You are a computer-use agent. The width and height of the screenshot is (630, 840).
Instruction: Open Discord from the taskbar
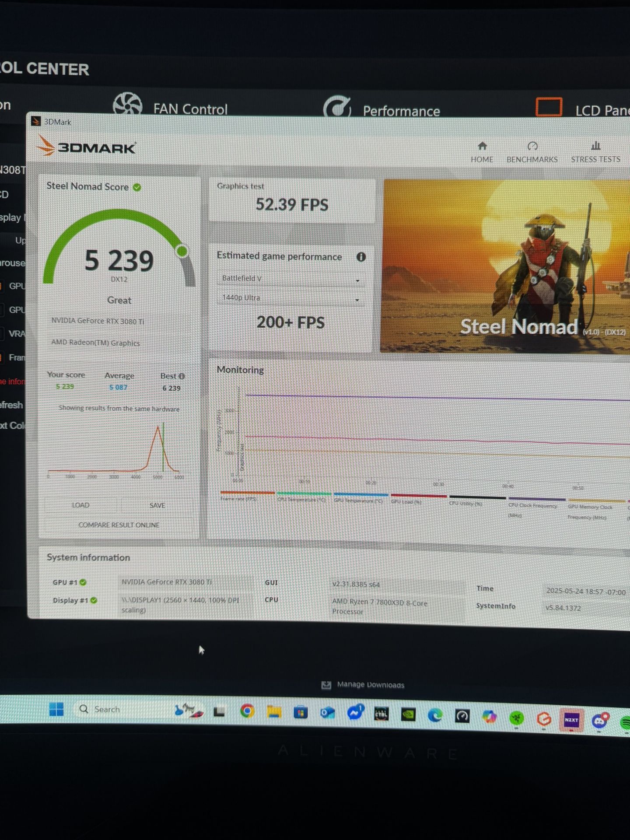(x=600, y=720)
